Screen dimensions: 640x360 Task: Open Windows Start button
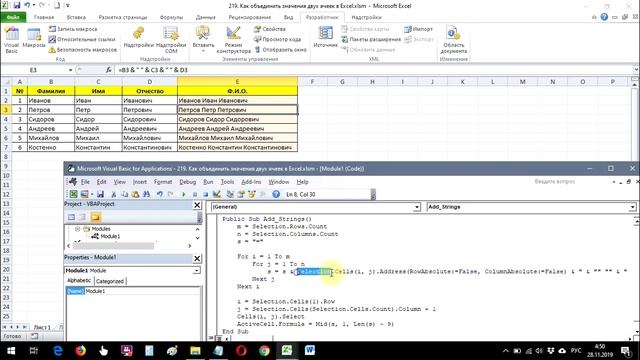[11, 351]
